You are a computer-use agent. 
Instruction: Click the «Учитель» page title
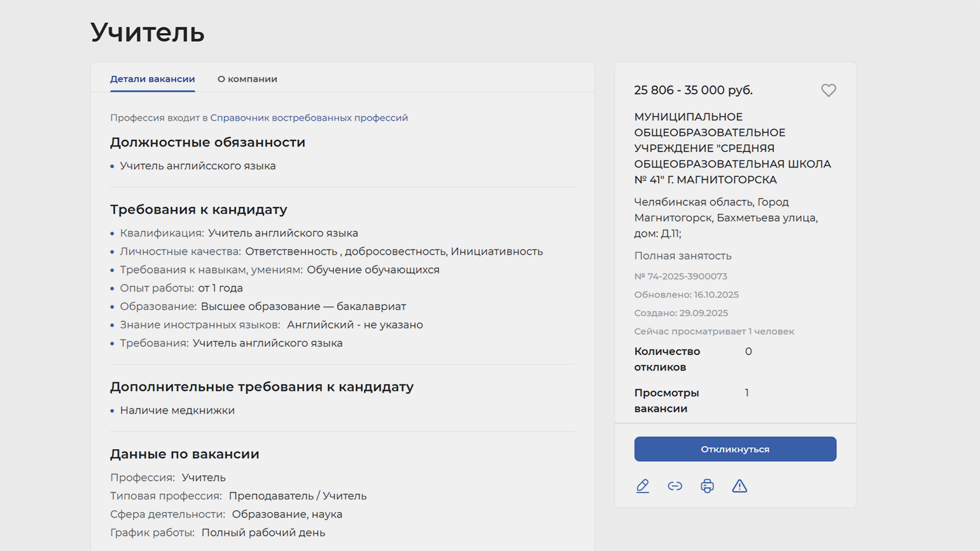click(148, 32)
